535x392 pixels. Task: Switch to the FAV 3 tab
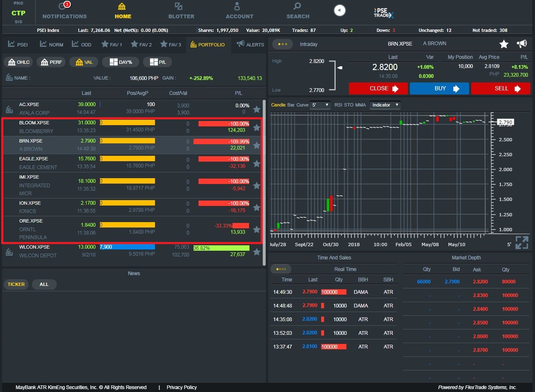click(171, 44)
